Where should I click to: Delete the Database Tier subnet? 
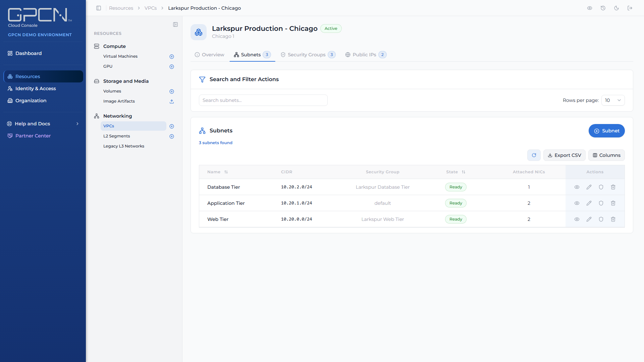pos(613,187)
